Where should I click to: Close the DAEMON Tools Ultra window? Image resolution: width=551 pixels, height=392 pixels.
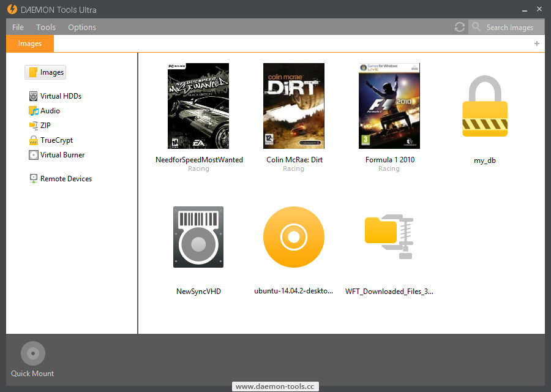[x=539, y=9]
